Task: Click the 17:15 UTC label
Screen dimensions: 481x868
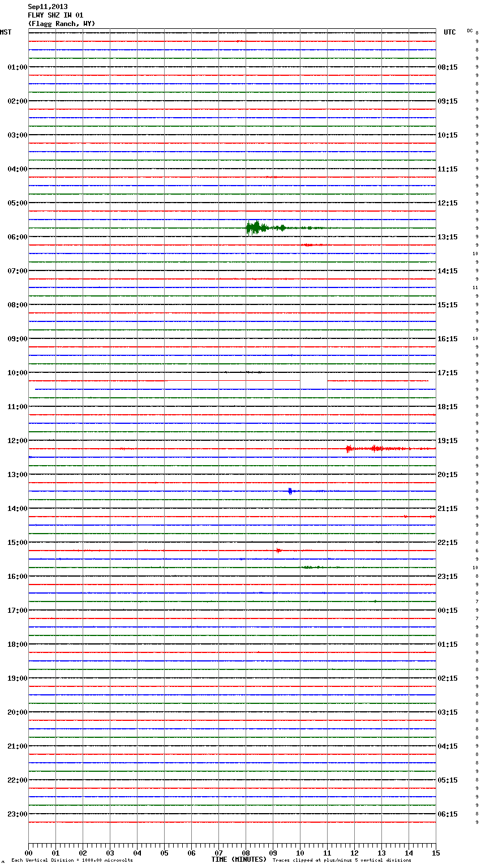Action: [448, 373]
